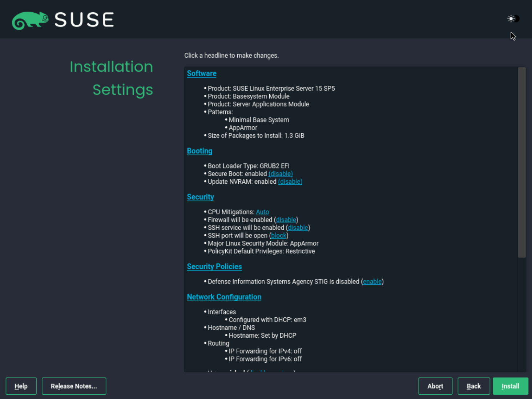The image size is (532, 399).
Task: Open the Network Configuration headline
Action: 224,297
